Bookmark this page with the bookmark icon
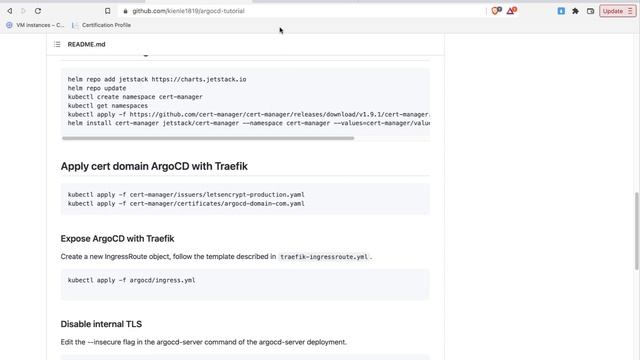The image size is (640, 360). (107, 11)
